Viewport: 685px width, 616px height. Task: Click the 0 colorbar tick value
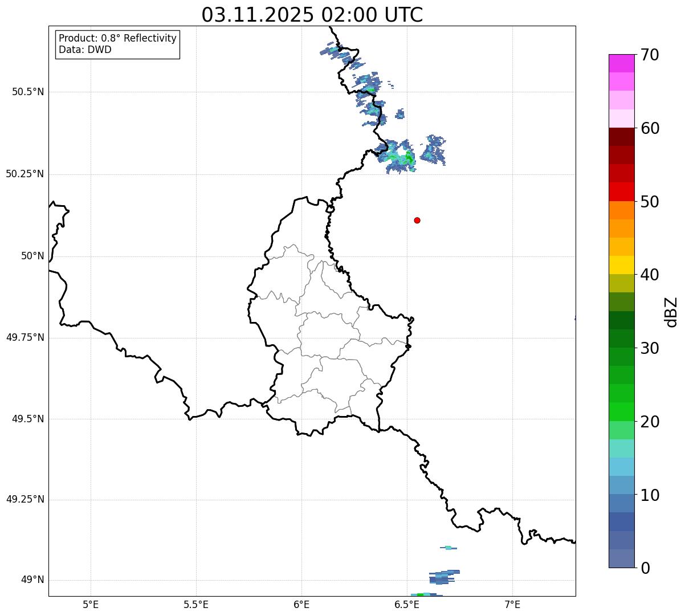tap(645, 568)
